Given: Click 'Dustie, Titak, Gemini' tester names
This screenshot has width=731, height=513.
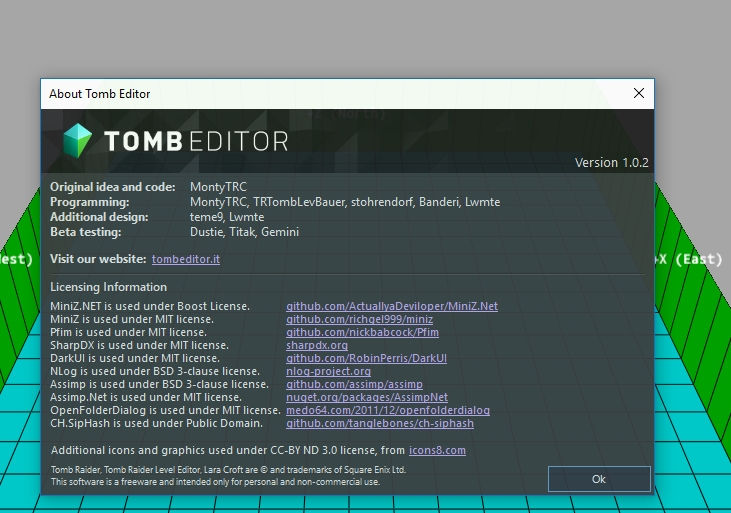Looking at the screenshot, I should pos(244,232).
